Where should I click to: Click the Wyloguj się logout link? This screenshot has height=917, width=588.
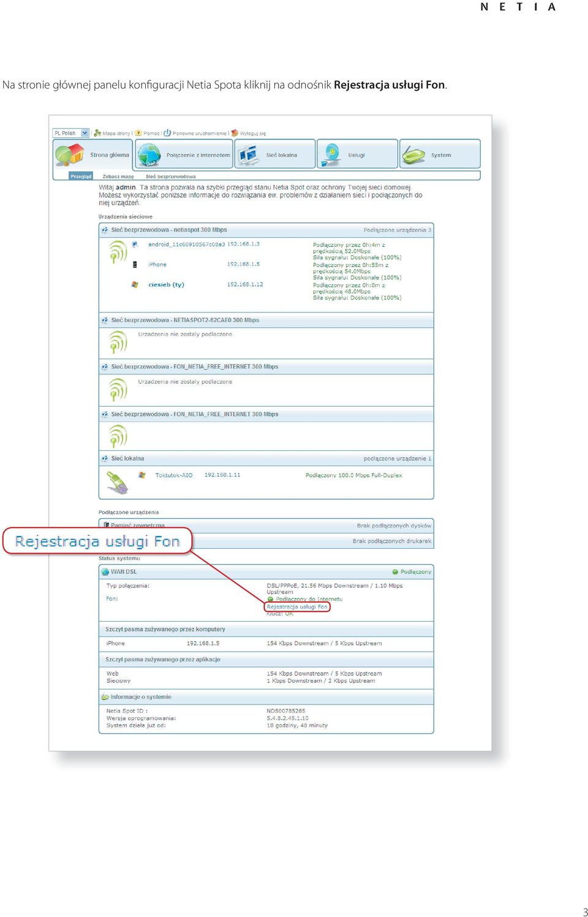point(253,133)
